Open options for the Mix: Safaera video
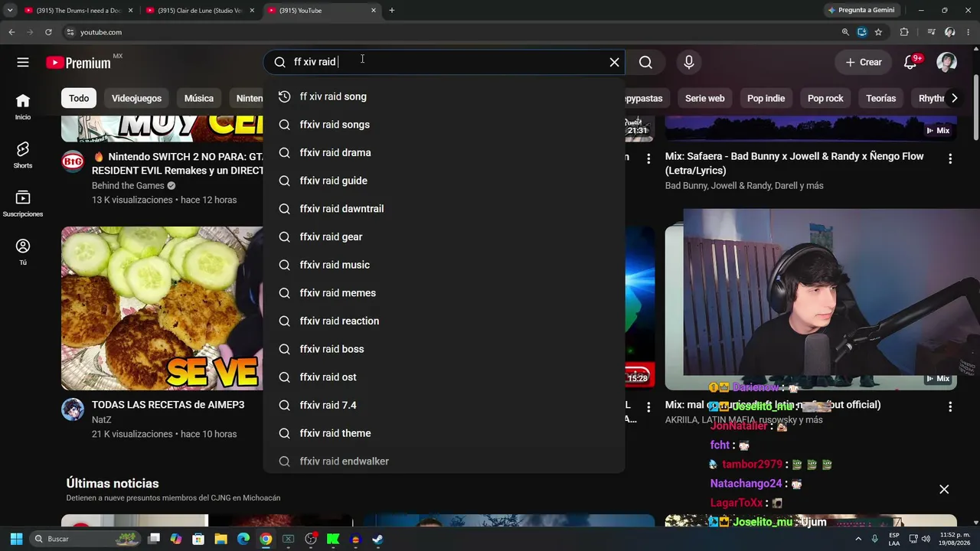This screenshot has height=551, width=980. [950, 159]
